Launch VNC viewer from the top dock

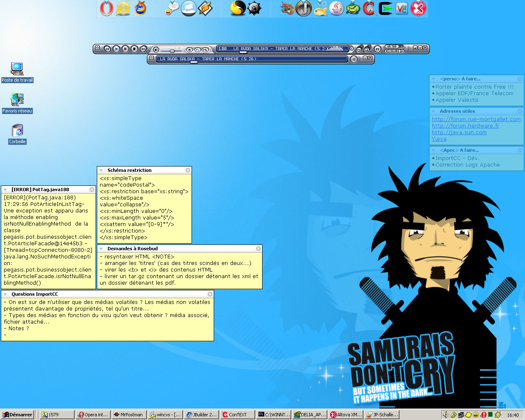[402, 8]
